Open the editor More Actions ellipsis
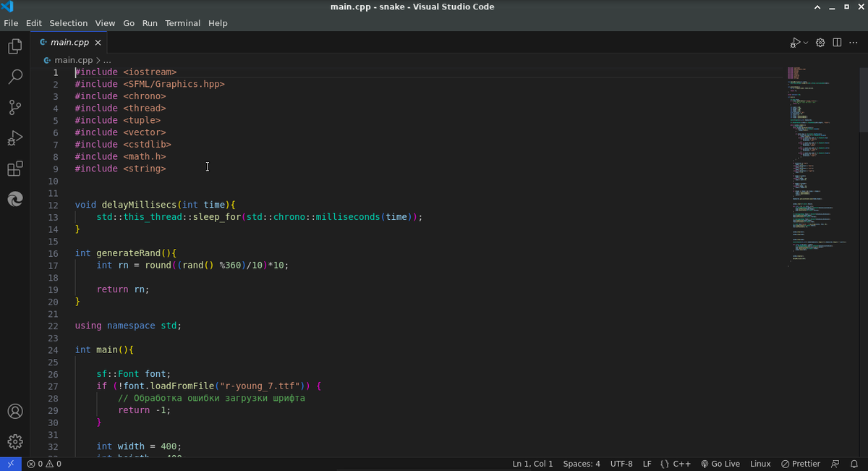The width and height of the screenshot is (868, 471). (854, 43)
